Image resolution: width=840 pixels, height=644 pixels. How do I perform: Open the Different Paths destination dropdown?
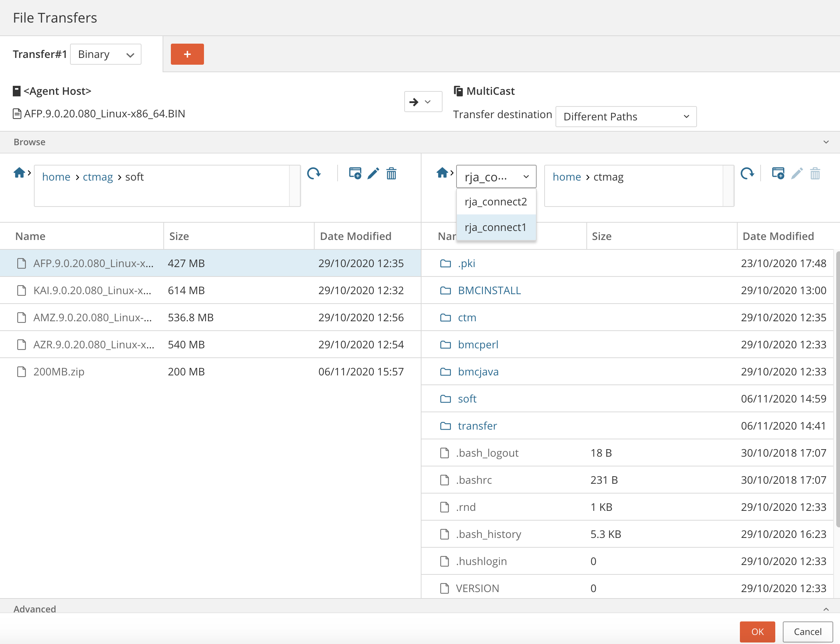coord(625,117)
